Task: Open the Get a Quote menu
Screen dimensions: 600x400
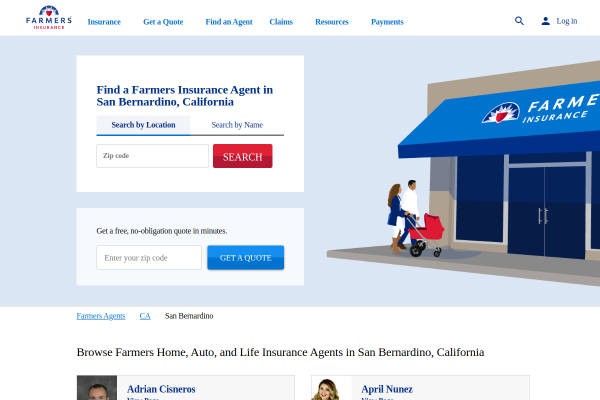Action: point(163,22)
